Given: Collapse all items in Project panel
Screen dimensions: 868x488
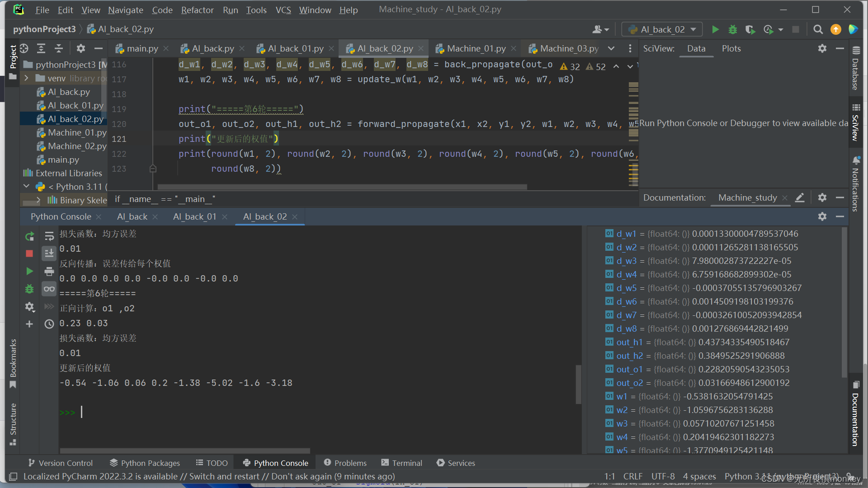Looking at the screenshot, I should pos(59,48).
